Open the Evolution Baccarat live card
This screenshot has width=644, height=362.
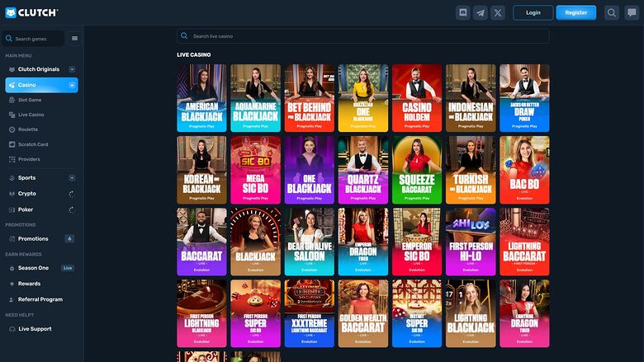coord(201,242)
